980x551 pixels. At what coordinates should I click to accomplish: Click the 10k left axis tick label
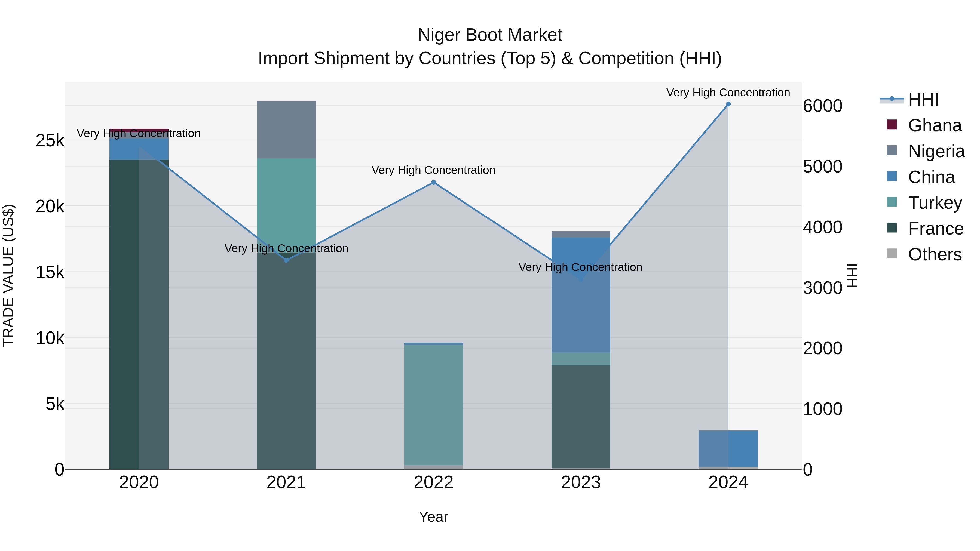click(x=50, y=338)
